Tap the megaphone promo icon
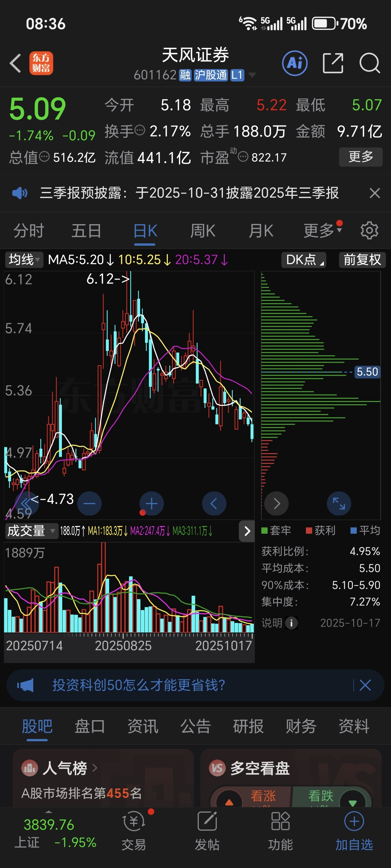Viewport: 391px width, 868px height. [26, 685]
